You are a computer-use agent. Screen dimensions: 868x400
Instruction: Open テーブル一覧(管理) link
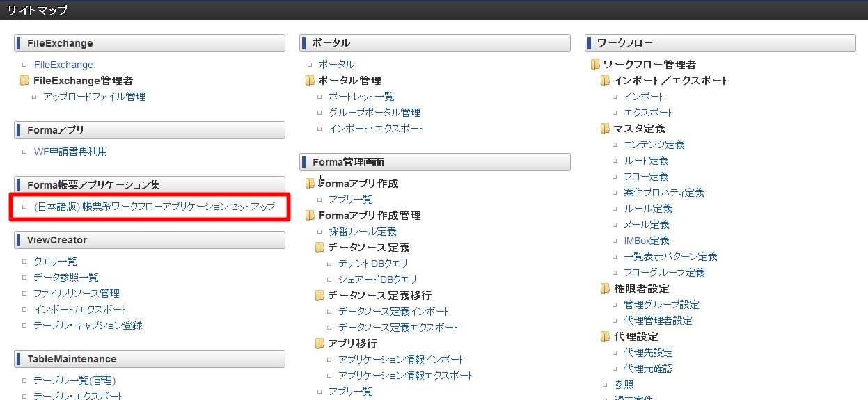coord(74,381)
